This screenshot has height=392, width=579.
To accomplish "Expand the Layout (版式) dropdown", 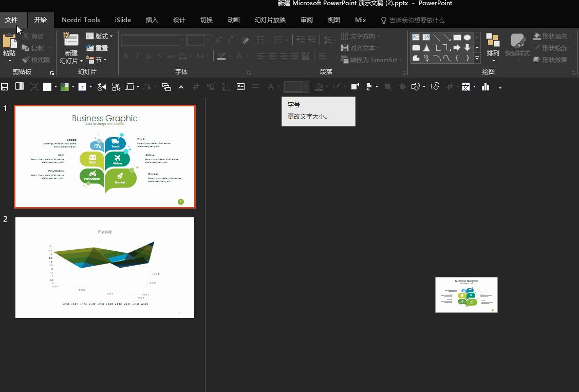I will click(100, 36).
